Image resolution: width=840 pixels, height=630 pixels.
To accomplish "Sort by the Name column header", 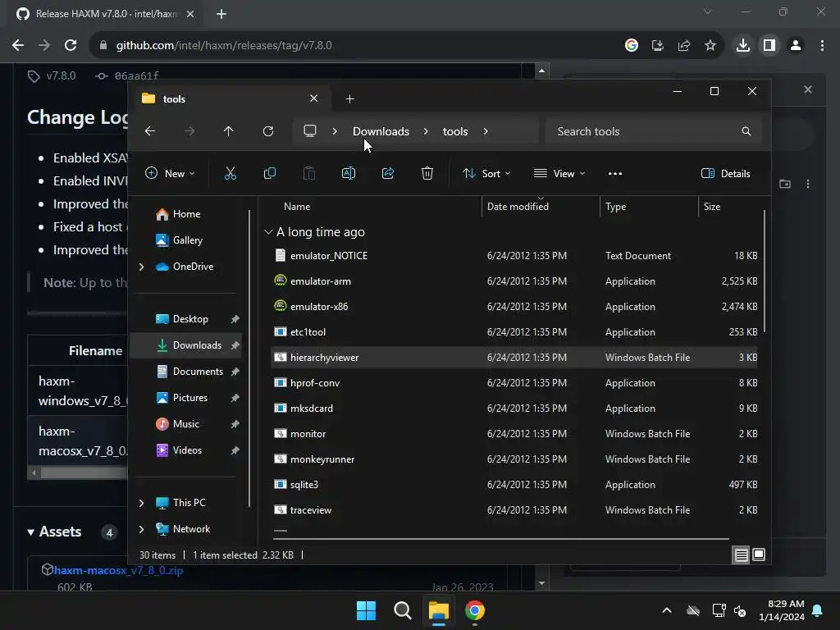I will 297,207.
